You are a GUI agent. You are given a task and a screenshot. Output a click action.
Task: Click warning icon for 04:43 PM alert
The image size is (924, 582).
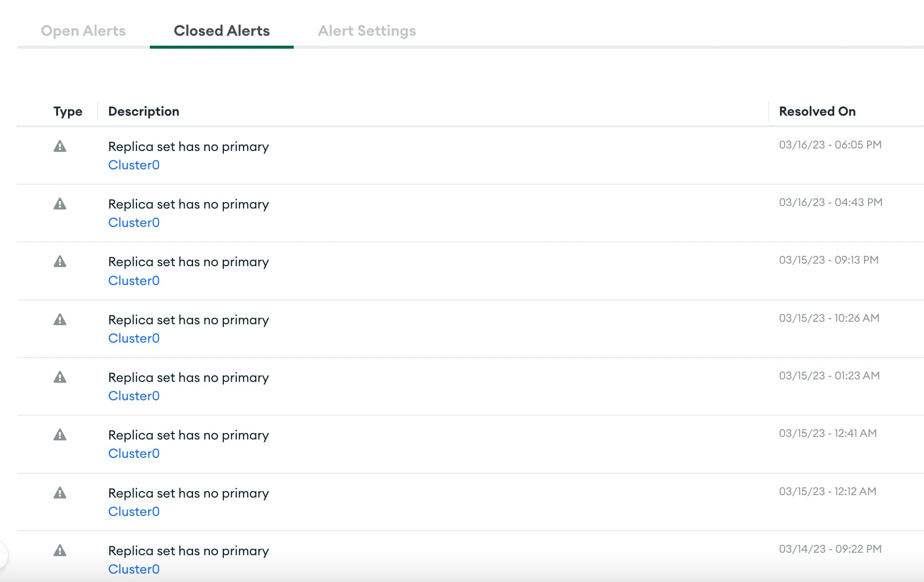tap(60, 204)
